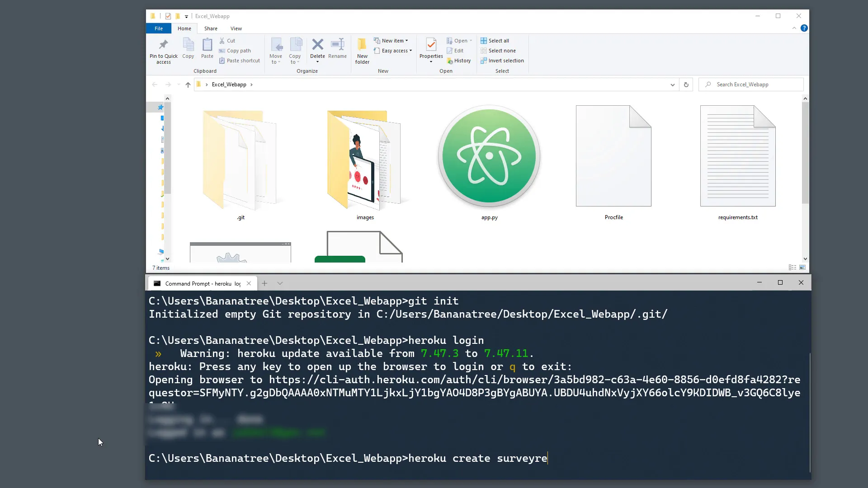Image resolution: width=868 pixels, height=488 pixels.
Task: Open the Easy access dropdown
Action: coord(409,51)
